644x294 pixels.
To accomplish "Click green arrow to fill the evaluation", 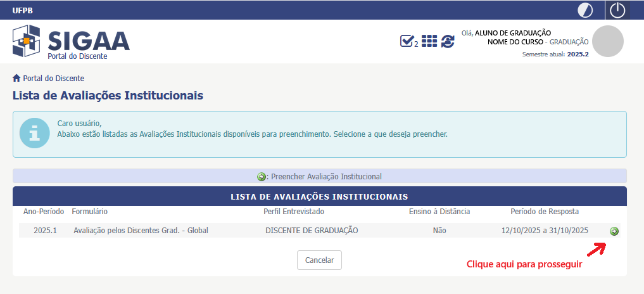I will click(614, 231).
